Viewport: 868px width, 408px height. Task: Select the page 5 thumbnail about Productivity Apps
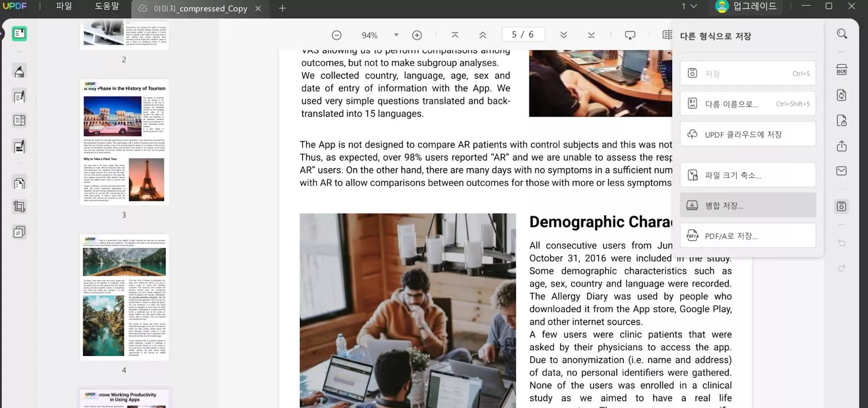(124, 398)
